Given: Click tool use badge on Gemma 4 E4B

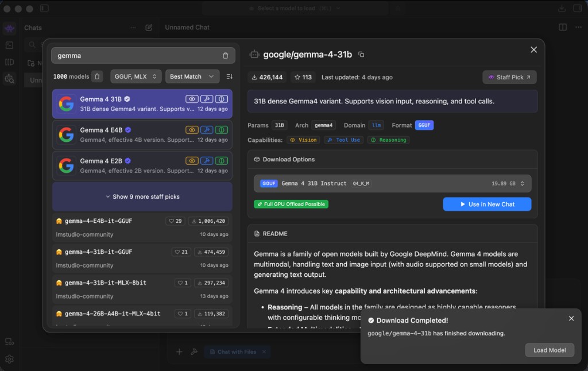Looking at the screenshot, I should point(207,130).
